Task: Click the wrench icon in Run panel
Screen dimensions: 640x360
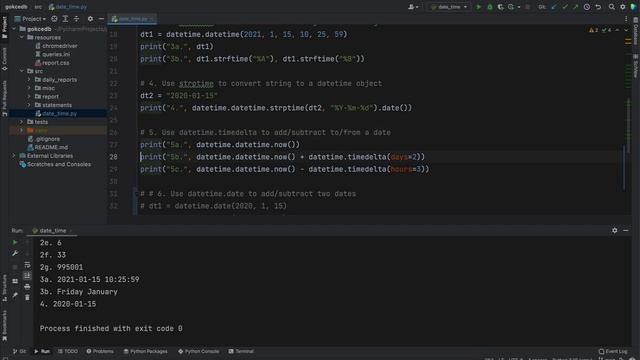Action: point(15,253)
